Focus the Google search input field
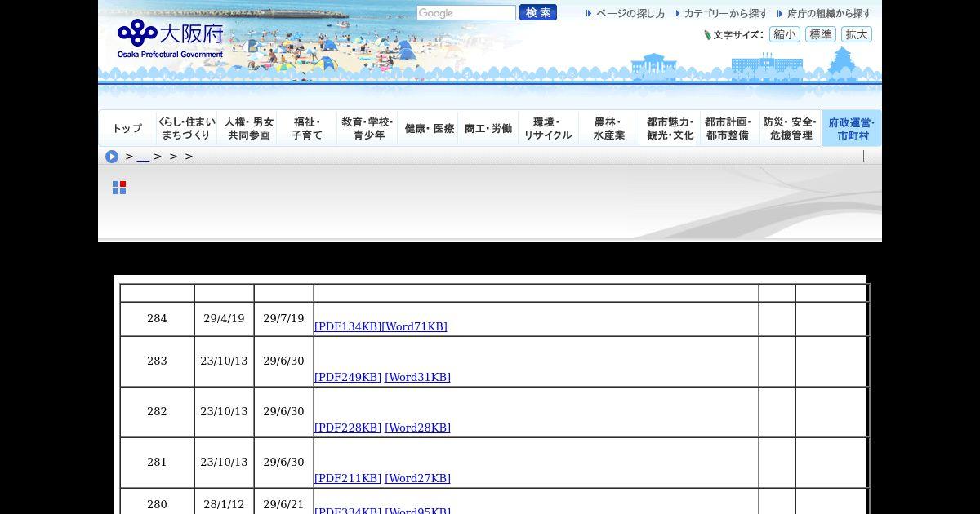980x514 pixels. click(466, 13)
